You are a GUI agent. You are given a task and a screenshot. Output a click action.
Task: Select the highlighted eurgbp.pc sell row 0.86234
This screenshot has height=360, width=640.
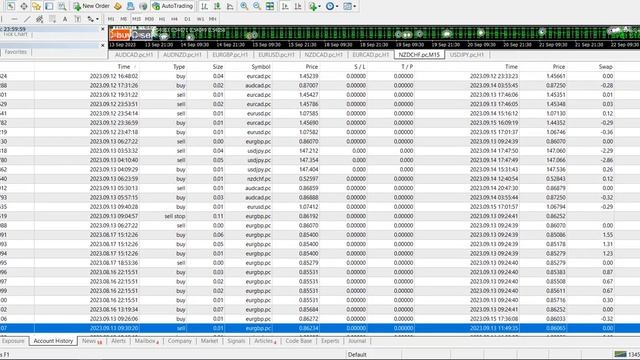(320, 328)
